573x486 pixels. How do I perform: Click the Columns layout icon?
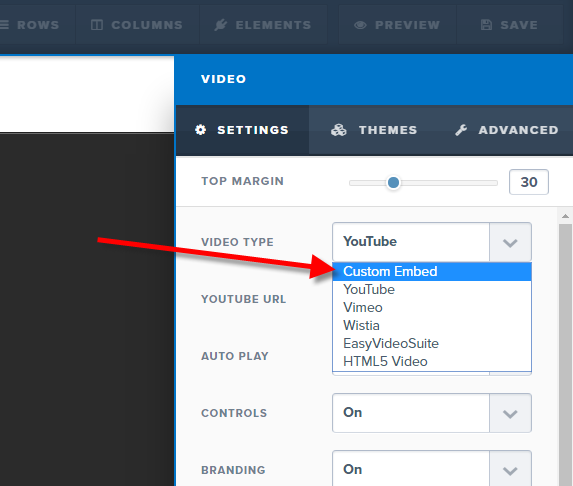click(x=96, y=25)
